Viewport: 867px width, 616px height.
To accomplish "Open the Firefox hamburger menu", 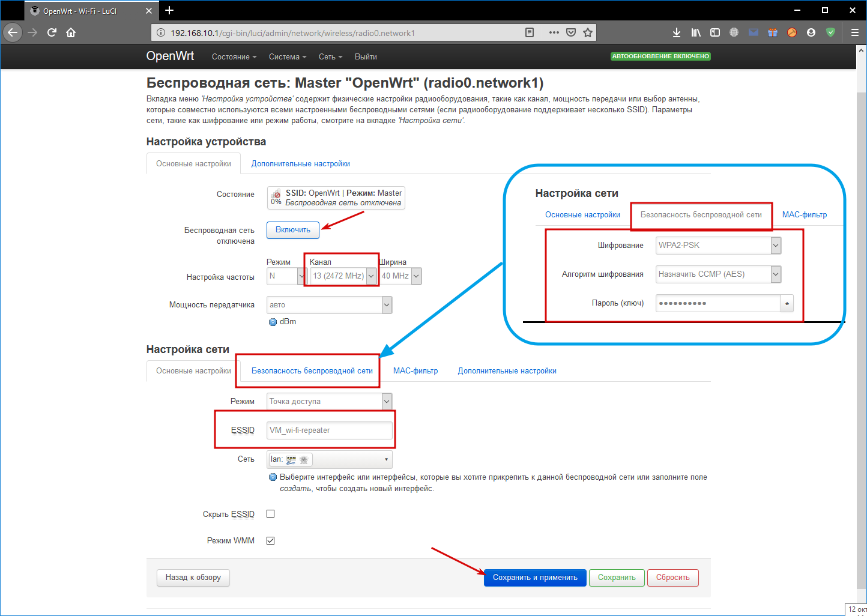I will [855, 32].
